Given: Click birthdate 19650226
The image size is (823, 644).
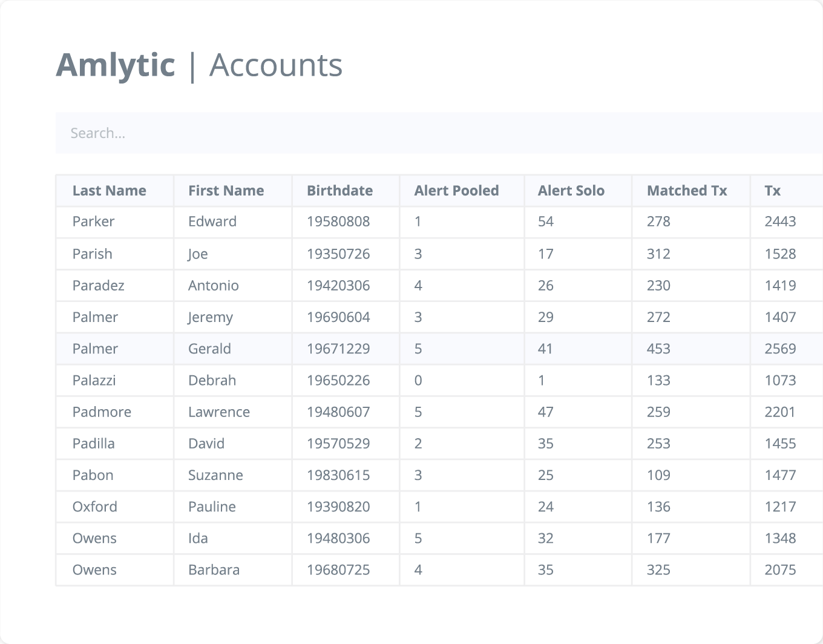Looking at the screenshot, I should click(x=338, y=380).
